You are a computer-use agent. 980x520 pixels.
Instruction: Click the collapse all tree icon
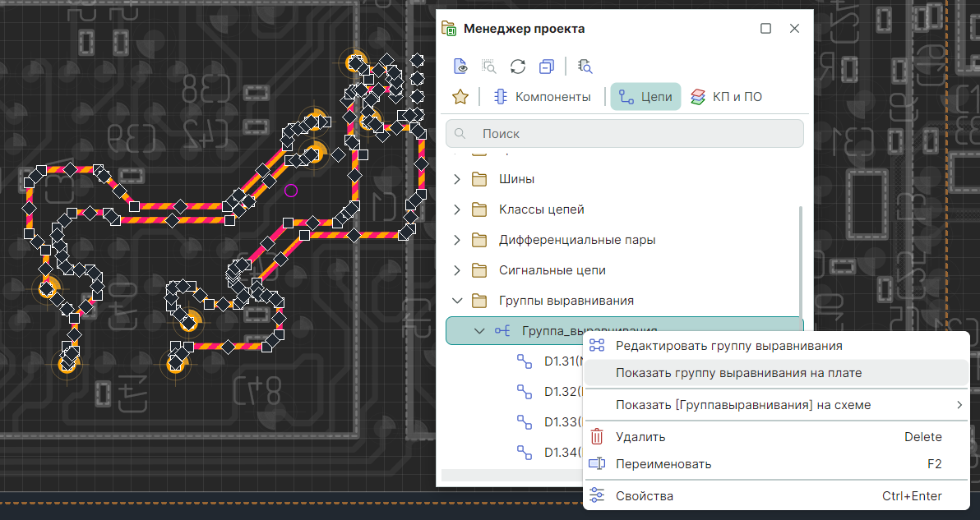pyautogui.click(x=547, y=67)
